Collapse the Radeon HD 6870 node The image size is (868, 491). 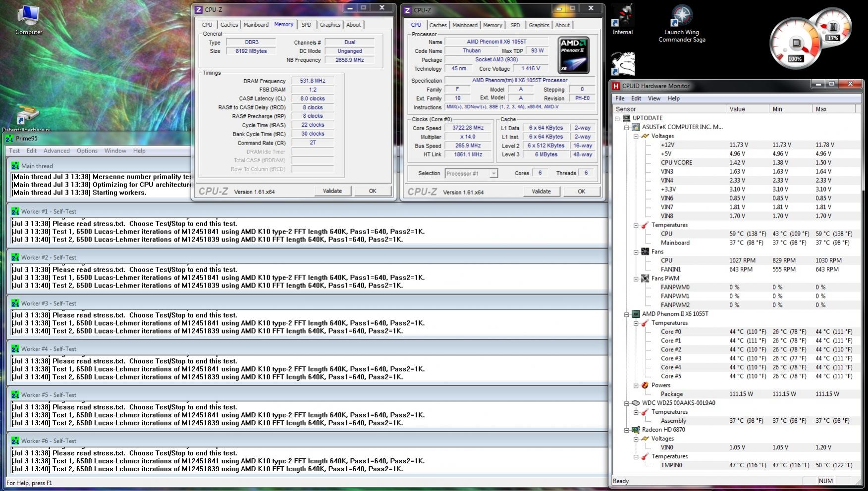click(627, 430)
